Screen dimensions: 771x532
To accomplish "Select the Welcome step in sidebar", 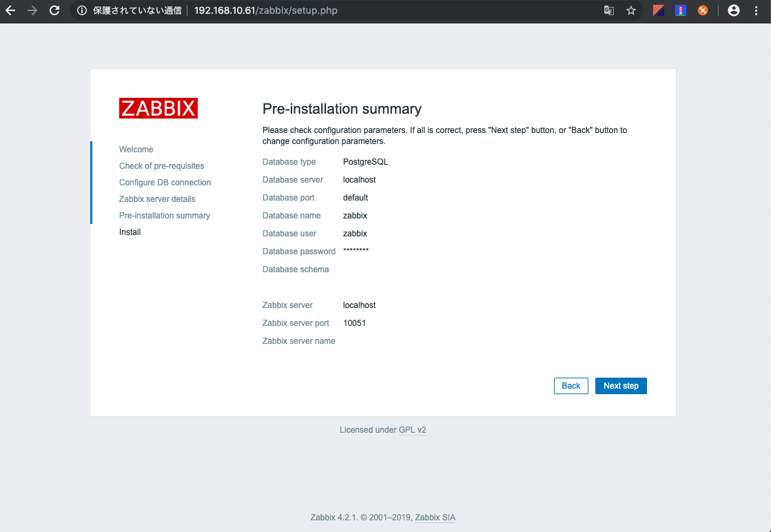I will click(136, 149).
